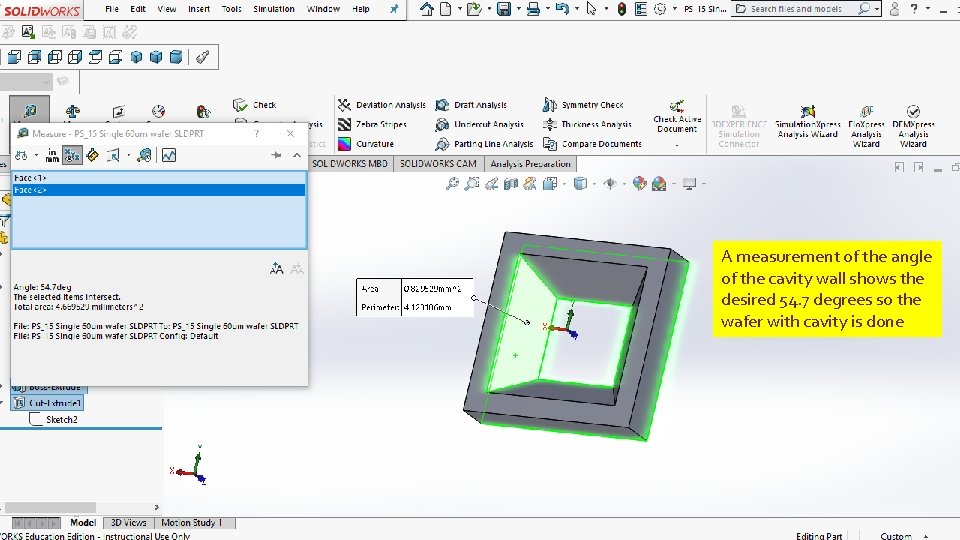The image size is (960, 540).
Task: Click the Projected On icon in Measure dialog
Action: click(113, 156)
